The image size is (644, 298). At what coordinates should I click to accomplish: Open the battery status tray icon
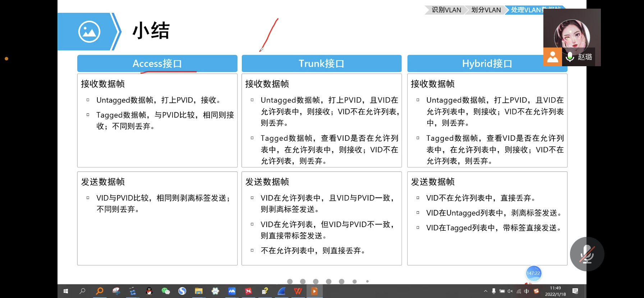coord(502,291)
